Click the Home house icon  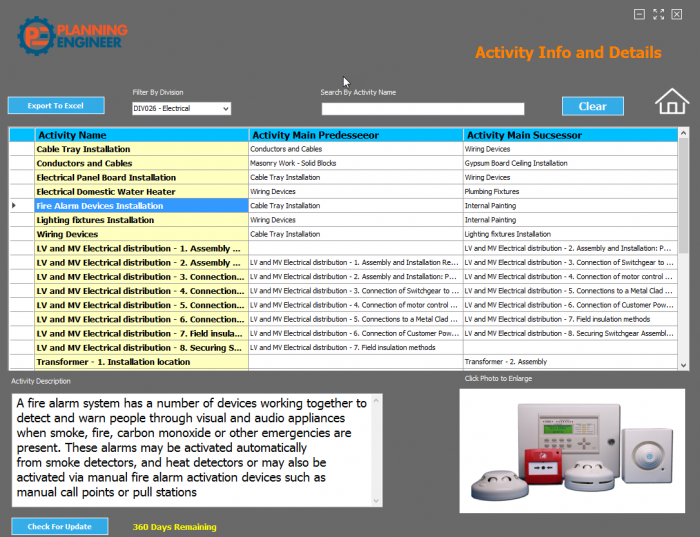(672, 101)
